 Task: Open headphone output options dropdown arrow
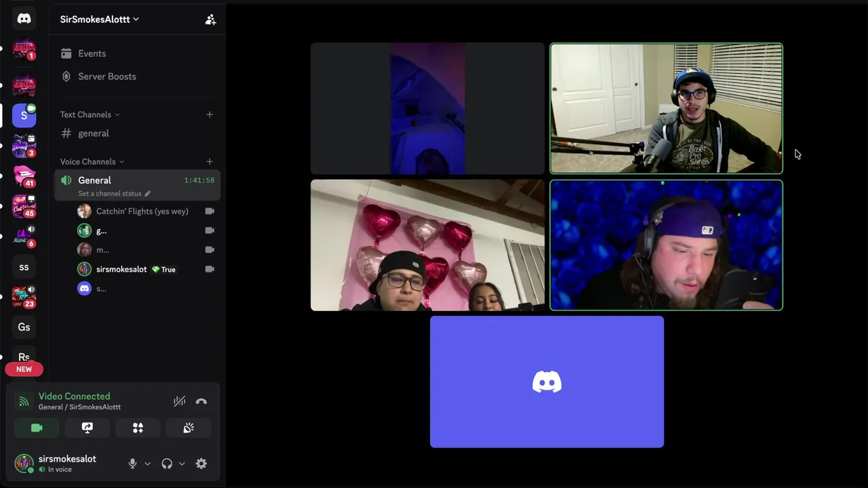click(x=182, y=464)
